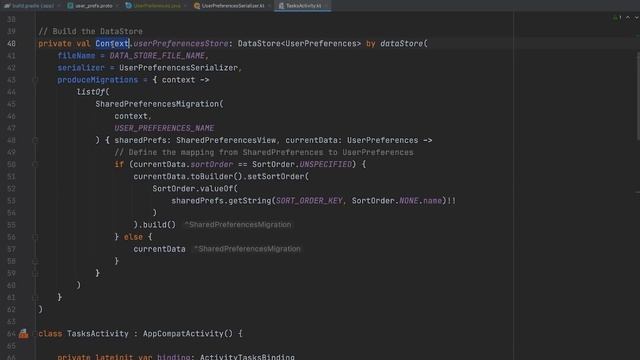Switch to the UserPreferences.java tab
This screenshot has width=640, height=360.
click(x=157, y=6)
